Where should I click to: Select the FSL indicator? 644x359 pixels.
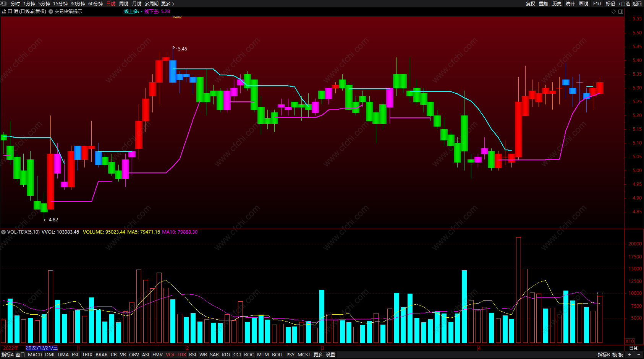(x=76, y=355)
